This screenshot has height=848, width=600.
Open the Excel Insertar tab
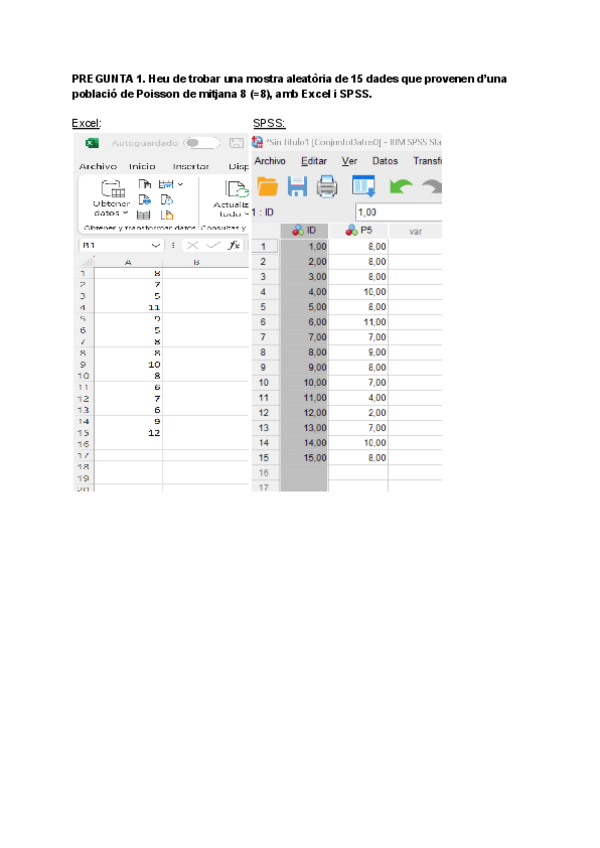click(x=190, y=167)
